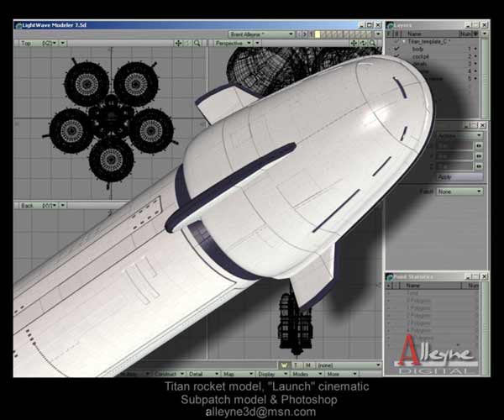504x420 pixels.
Task: Click Apply in the Numeric panel
Action: (459, 177)
